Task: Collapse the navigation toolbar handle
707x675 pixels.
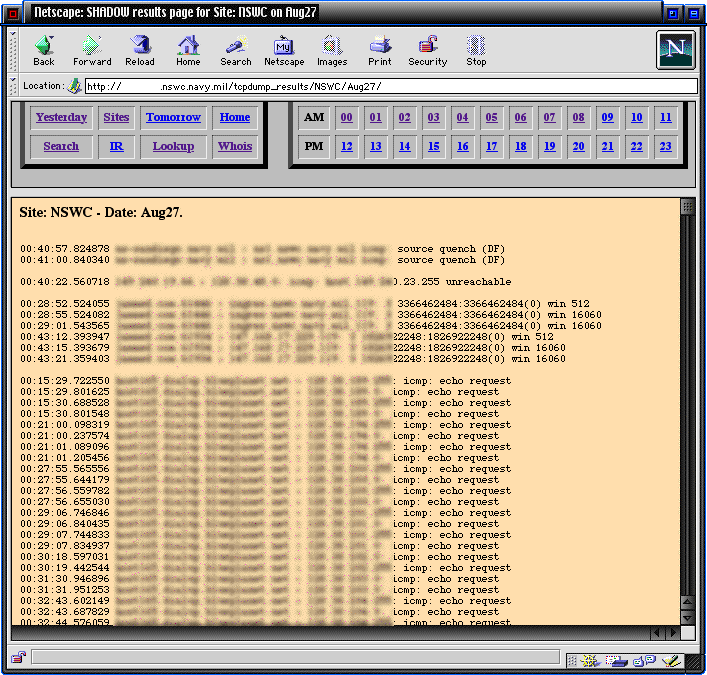Action: [14, 49]
